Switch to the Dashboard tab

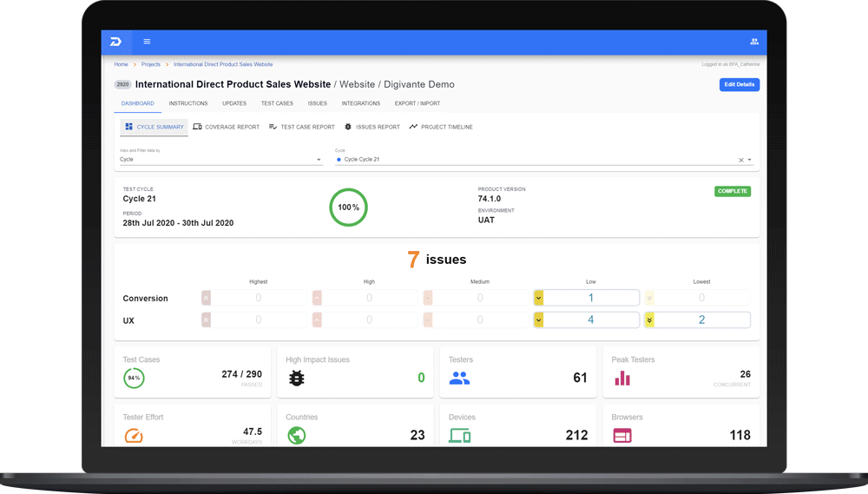click(138, 103)
